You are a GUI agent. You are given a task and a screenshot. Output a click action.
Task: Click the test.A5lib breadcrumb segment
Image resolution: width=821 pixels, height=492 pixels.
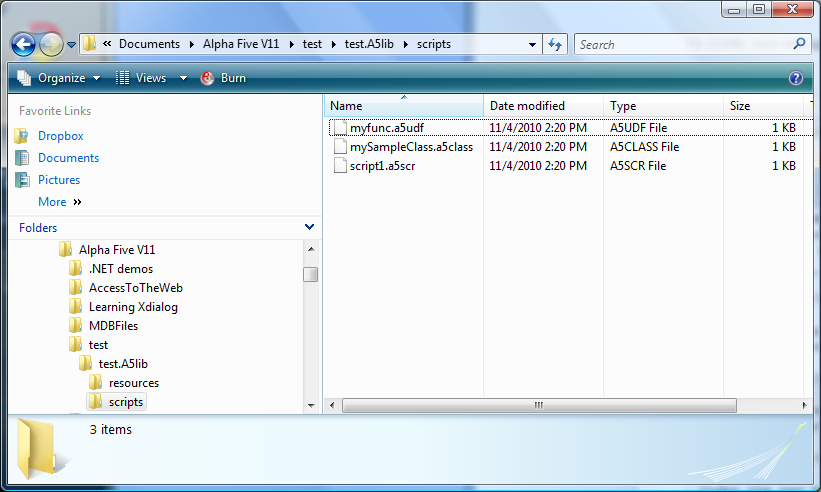pos(369,44)
